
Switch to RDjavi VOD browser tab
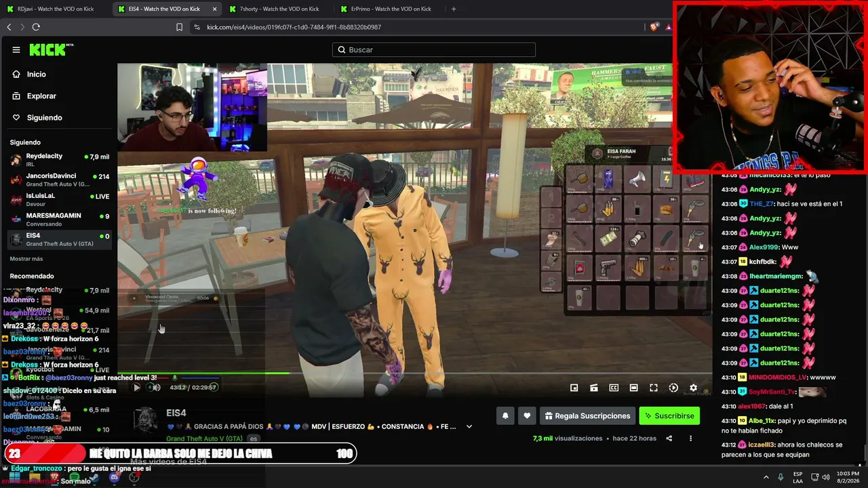click(56, 9)
